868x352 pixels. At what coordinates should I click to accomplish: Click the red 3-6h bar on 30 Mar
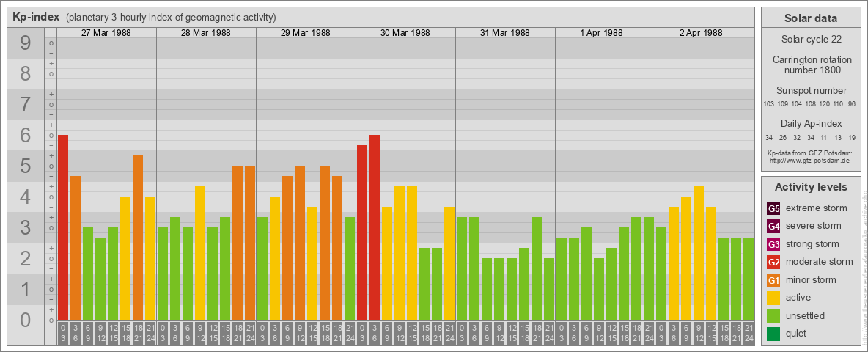(374, 227)
